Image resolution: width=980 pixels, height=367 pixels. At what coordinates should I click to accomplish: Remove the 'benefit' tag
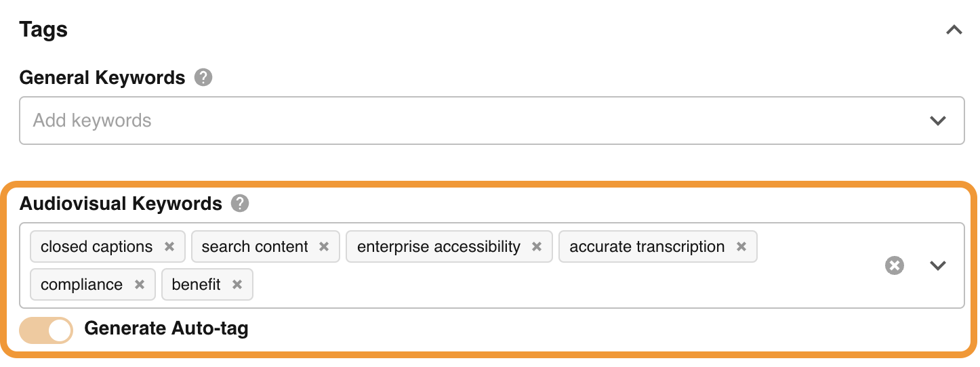[x=237, y=285]
